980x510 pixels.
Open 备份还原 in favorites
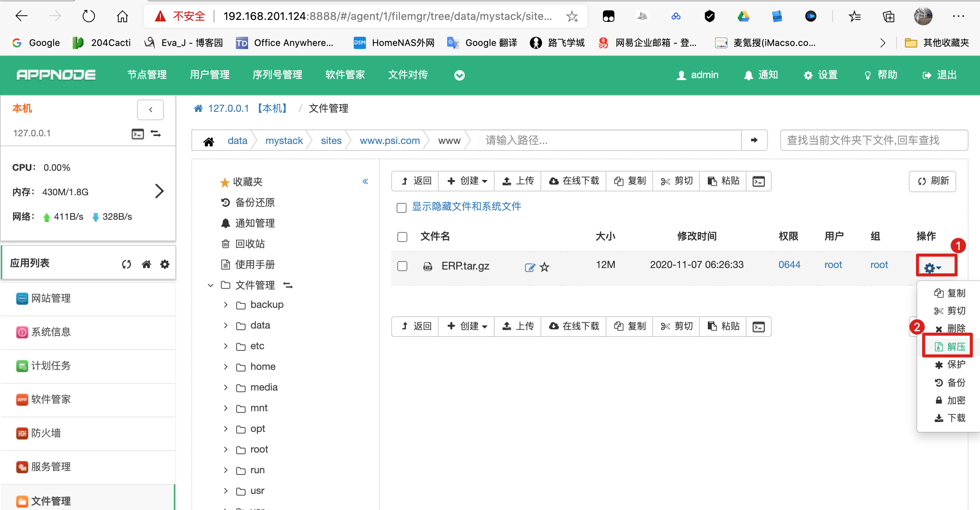coord(248,203)
